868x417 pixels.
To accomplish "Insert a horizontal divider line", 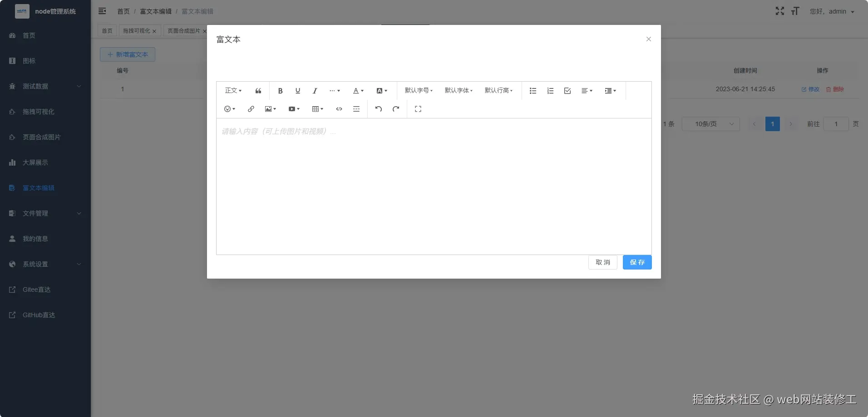I will coord(356,109).
